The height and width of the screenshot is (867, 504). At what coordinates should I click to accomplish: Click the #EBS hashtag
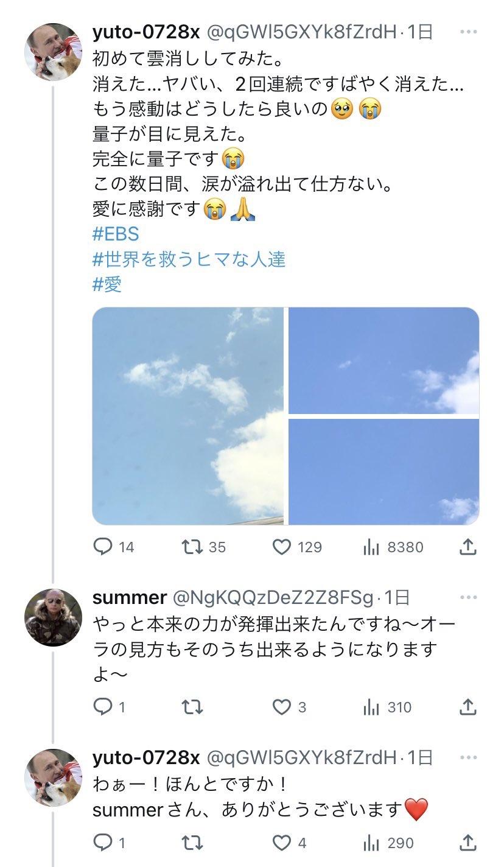point(116,234)
